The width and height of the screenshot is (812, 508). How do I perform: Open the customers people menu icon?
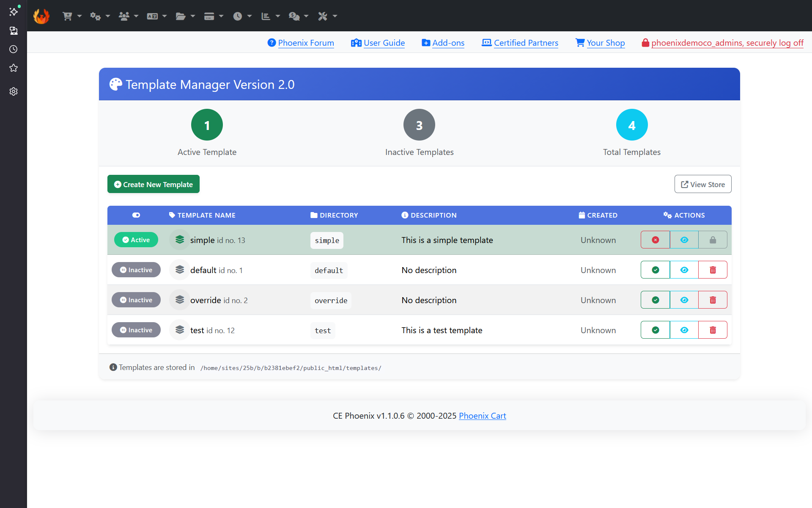coord(124,16)
